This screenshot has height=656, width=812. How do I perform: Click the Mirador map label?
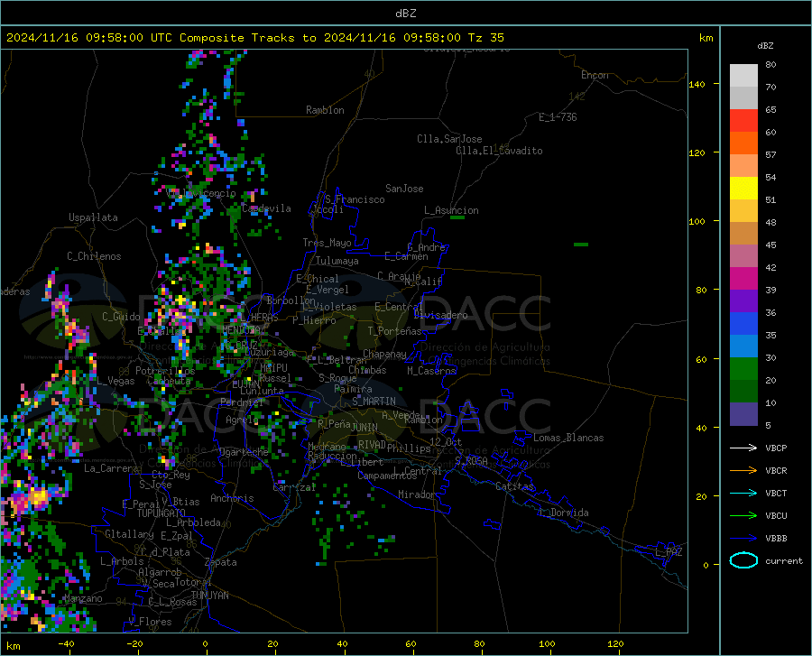[416, 494]
